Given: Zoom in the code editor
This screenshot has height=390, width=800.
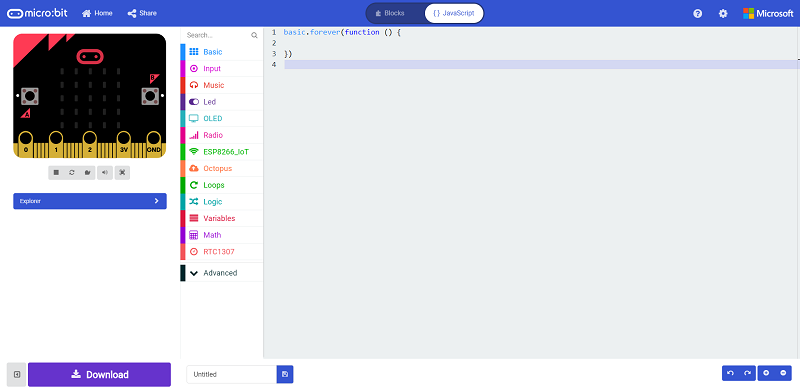Looking at the screenshot, I should coord(766,373).
